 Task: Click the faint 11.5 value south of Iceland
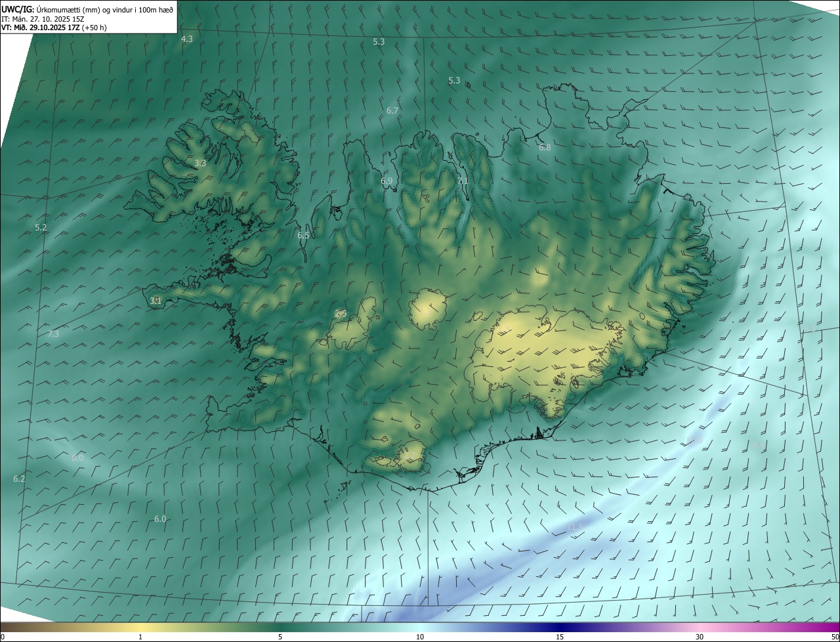(575, 527)
